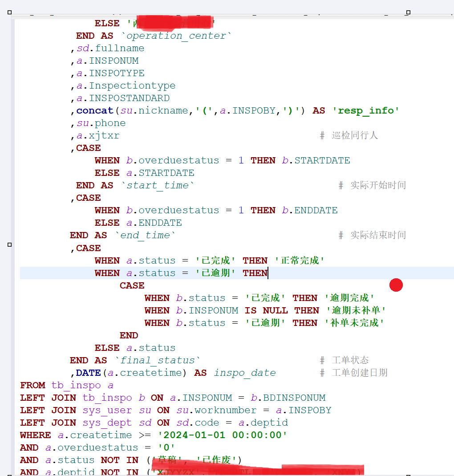Image resolution: width=454 pixels, height=476 pixels.
Task: Click the a.STARTDATE reference
Action: coord(160,173)
